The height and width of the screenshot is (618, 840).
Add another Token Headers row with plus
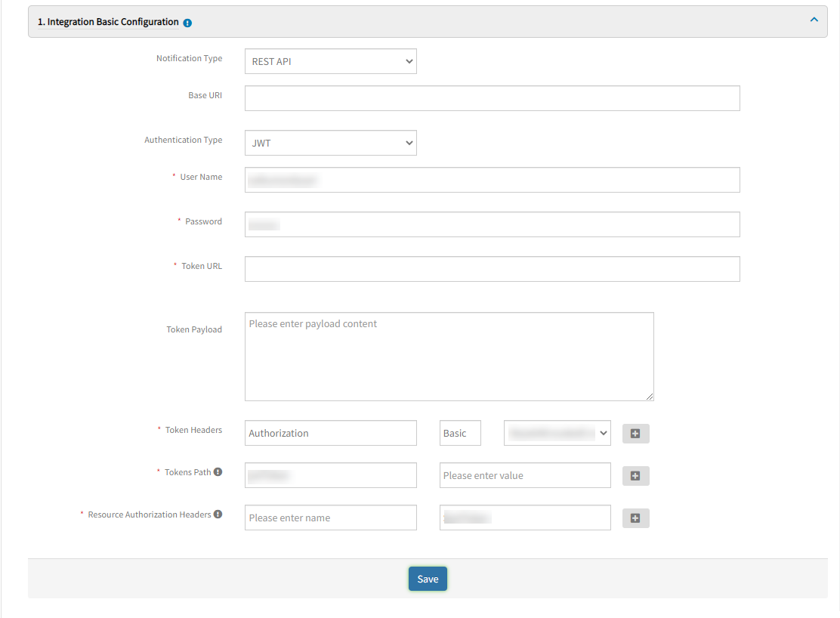(636, 434)
